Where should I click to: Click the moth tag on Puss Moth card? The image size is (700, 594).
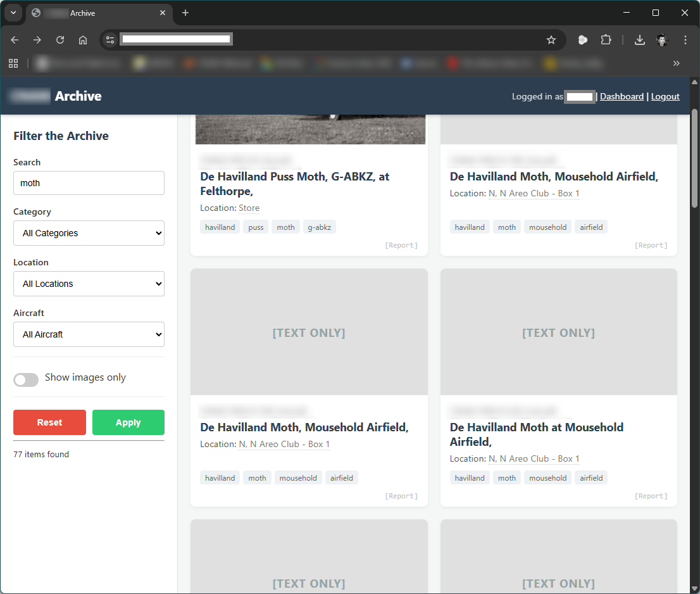coord(285,227)
